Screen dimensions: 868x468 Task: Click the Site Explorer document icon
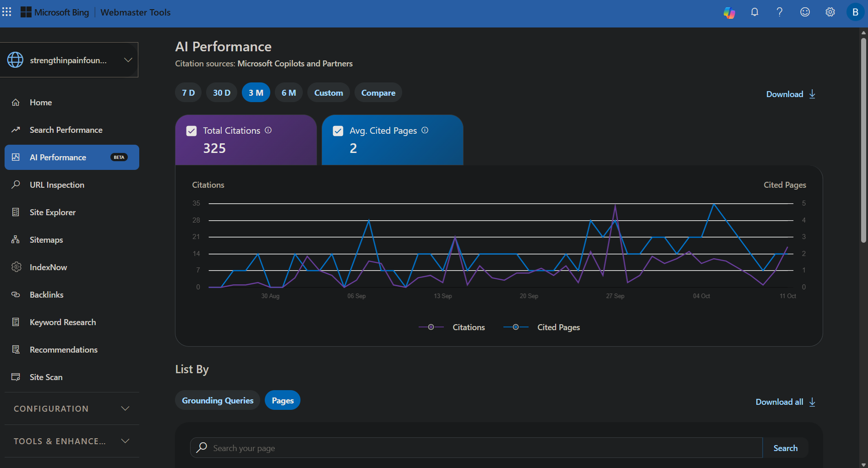16,212
